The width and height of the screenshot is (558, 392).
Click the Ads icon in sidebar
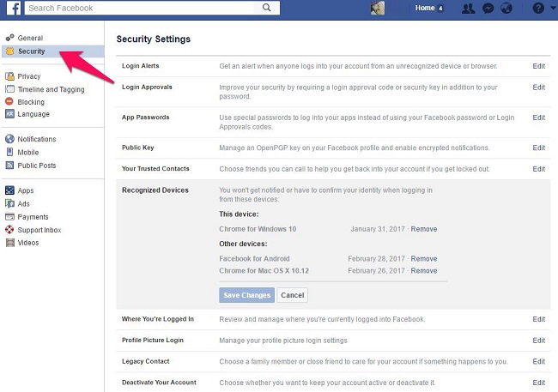coord(9,203)
